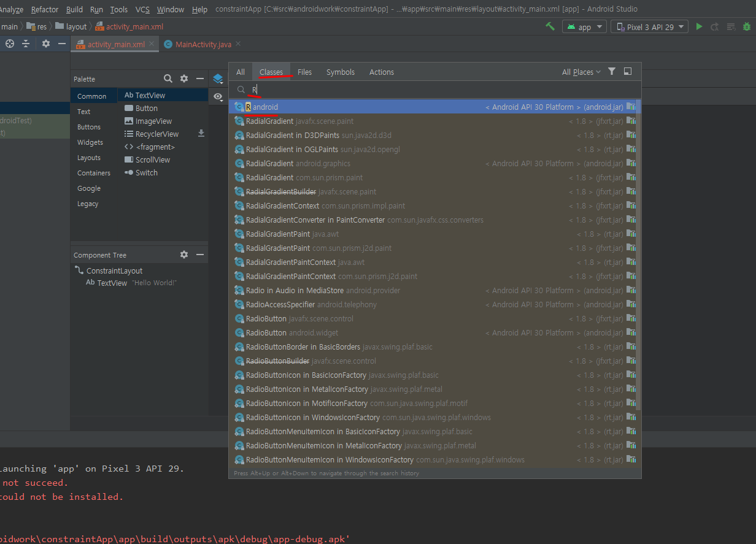Minimize the Palette panel
Viewport: 756px width, 544px height.
(x=200, y=79)
